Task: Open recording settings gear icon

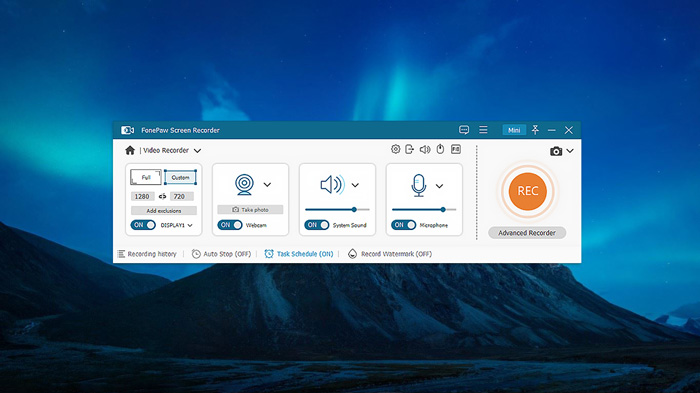Action: pyautogui.click(x=396, y=149)
